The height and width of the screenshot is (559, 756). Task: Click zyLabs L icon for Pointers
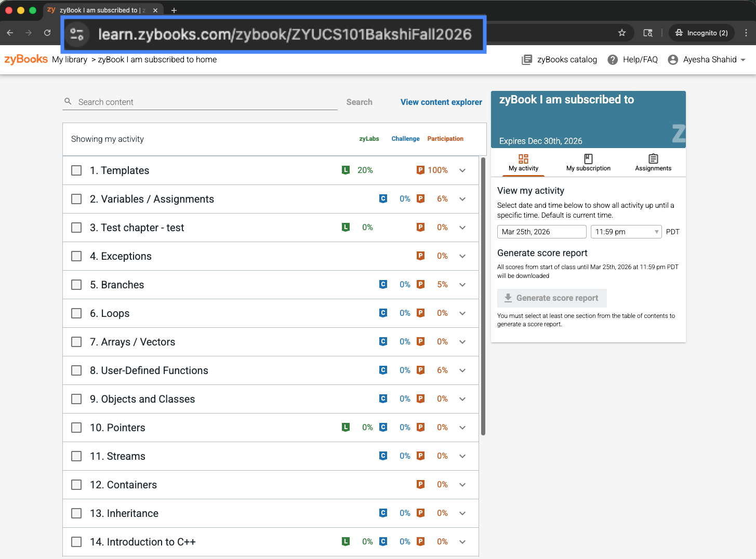(346, 427)
